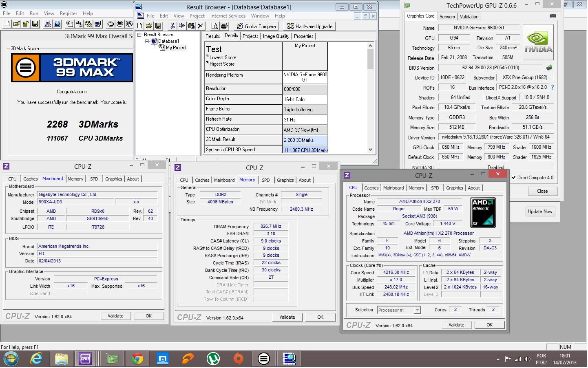Click the 3DMark 99 MAX logo banner
Image resolution: width=588 pixels, height=368 pixels.
coord(72,67)
